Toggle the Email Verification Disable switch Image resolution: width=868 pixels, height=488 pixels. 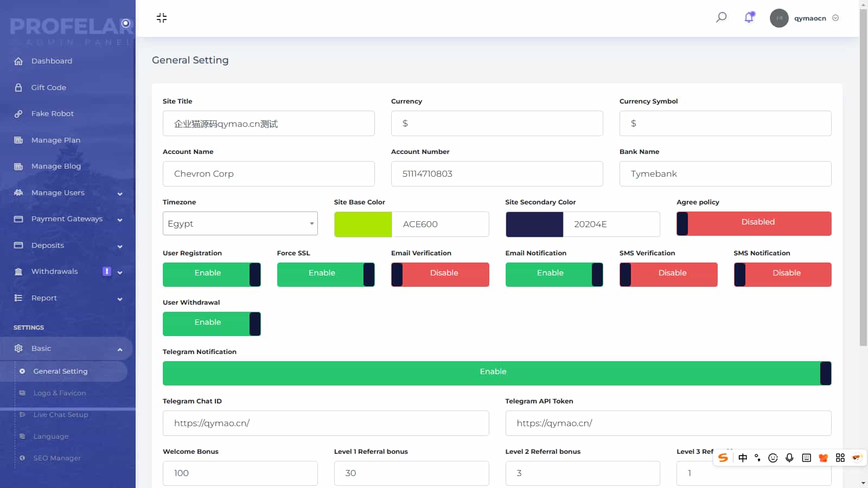(x=440, y=274)
